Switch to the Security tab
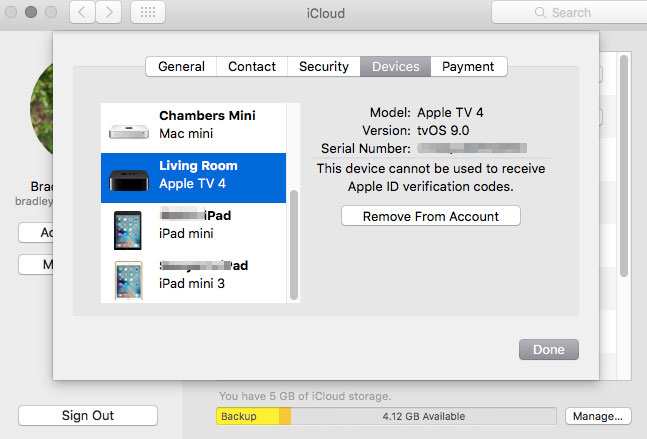The width and height of the screenshot is (647, 439). click(x=324, y=66)
